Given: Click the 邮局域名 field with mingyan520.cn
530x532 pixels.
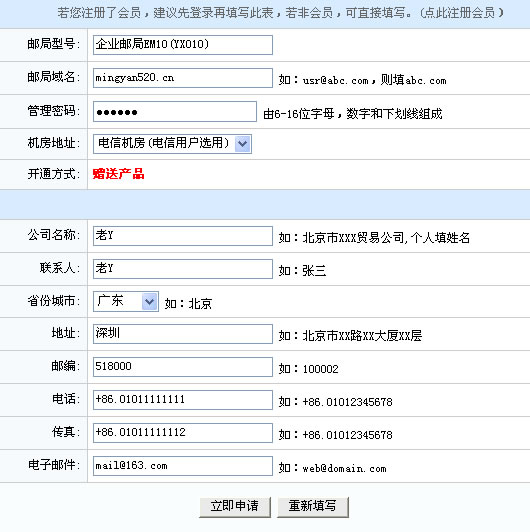Looking at the screenshot, I should click(x=183, y=78).
